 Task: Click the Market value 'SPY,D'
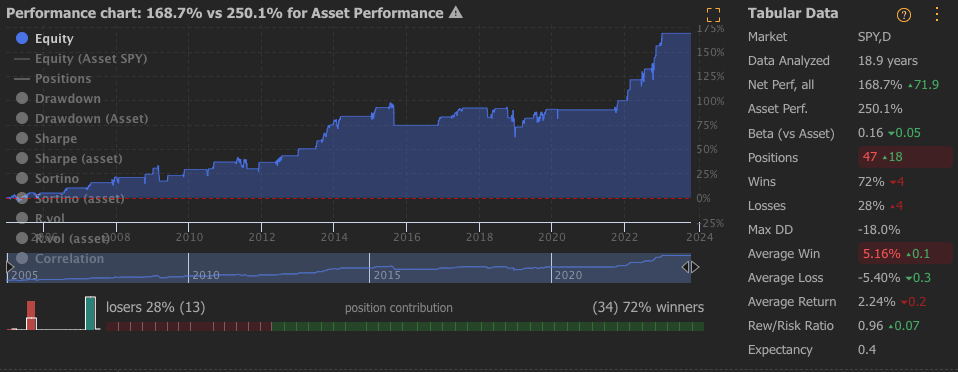pos(874,37)
